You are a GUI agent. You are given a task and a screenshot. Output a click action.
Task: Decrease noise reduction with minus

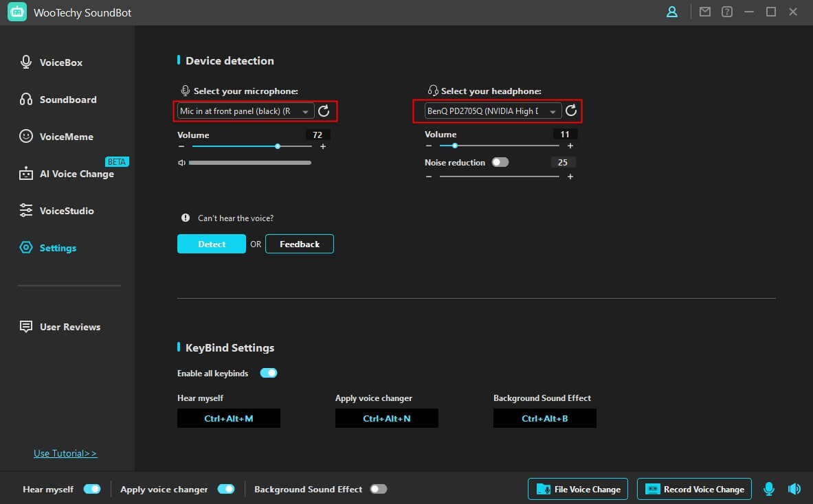point(429,176)
